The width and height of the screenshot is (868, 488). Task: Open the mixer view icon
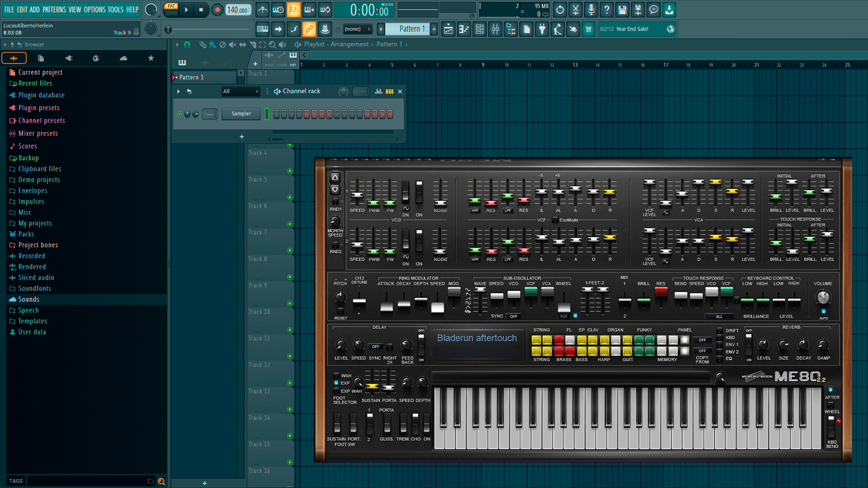(x=495, y=29)
